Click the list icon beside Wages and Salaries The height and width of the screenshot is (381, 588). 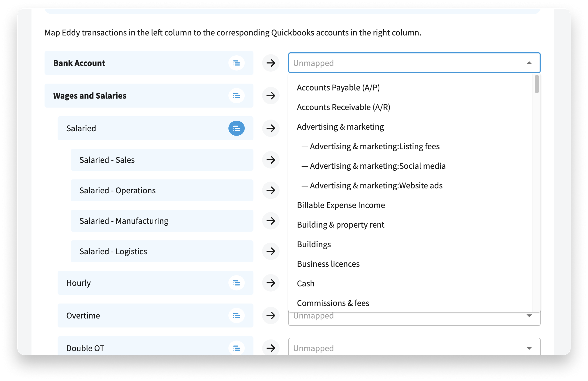pos(236,96)
